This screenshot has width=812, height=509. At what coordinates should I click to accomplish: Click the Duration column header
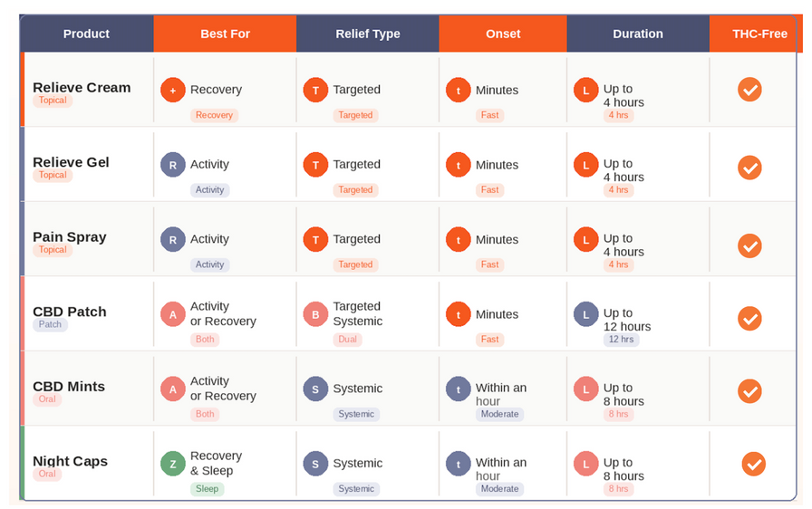click(x=638, y=34)
